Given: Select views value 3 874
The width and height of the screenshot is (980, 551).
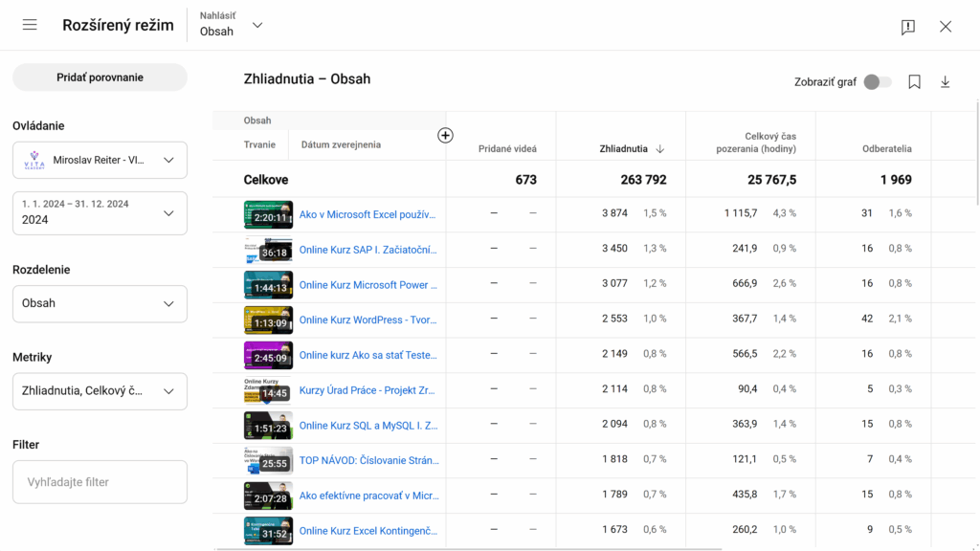Looking at the screenshot, I should [x=615, y=213].
